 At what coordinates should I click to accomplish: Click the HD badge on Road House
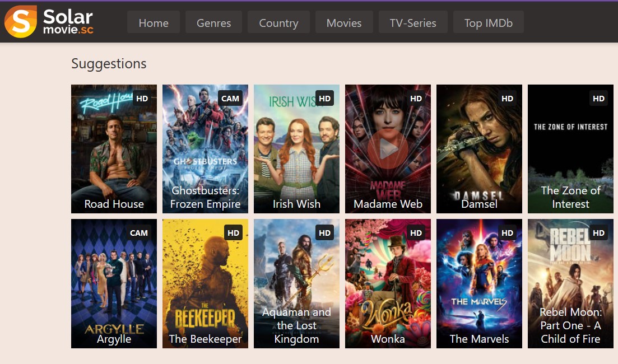[142, 99]
